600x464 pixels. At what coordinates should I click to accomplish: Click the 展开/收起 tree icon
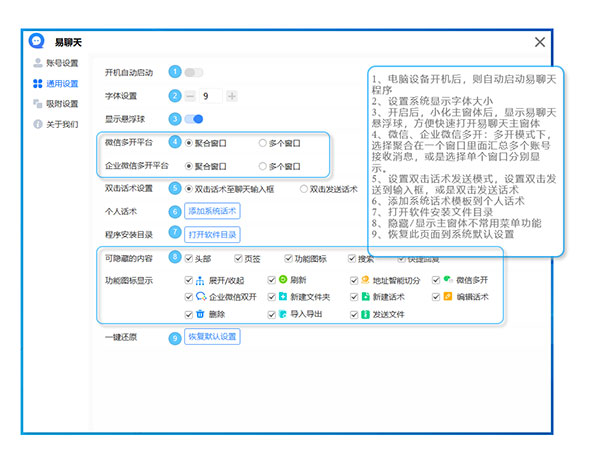pyautogui.click(x=200, y=281)
